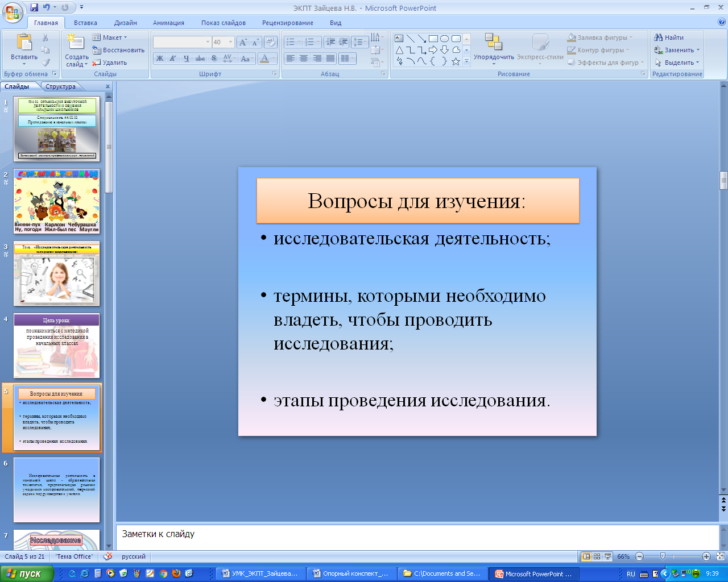Undo the last action
Image resolution: width=728 pixels, height=582 pixels.
[46, 7]
